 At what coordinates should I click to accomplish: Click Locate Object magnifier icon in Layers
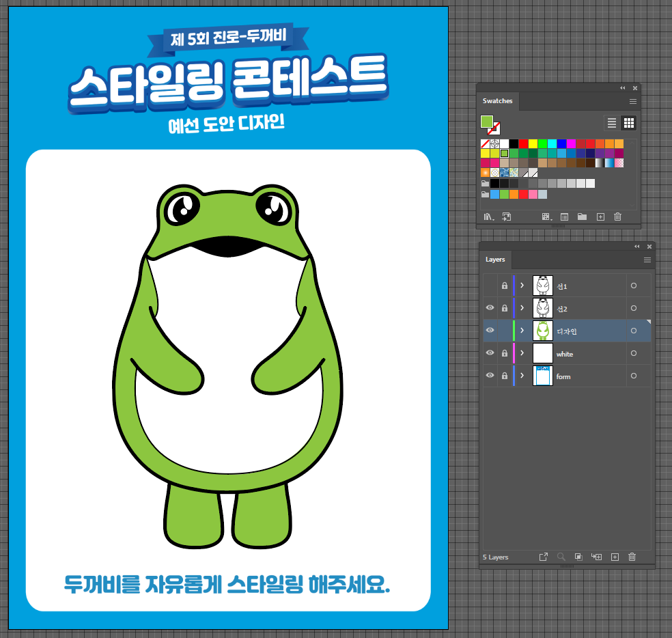561,557
